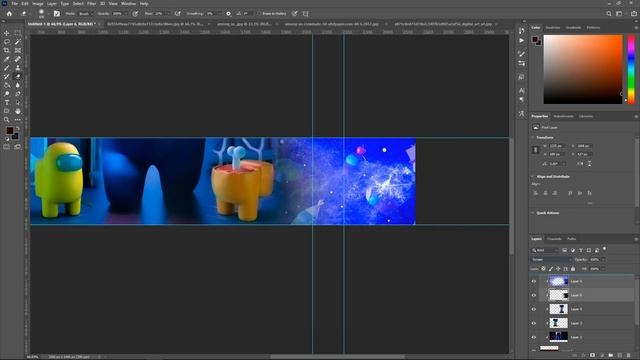Select the Magic Wand tool
Viewport: 640px width, 360px height.
(x=18, y=42)
